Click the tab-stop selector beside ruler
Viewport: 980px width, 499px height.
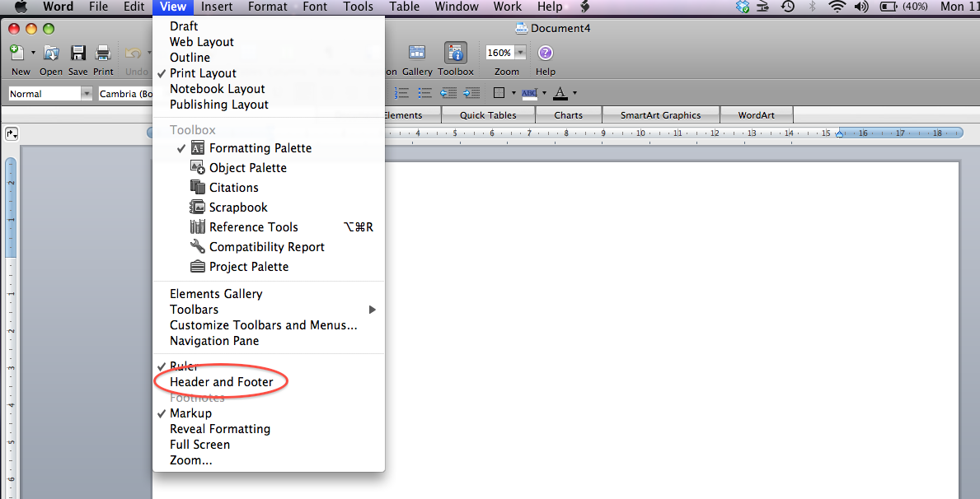(x=12, y=133)
